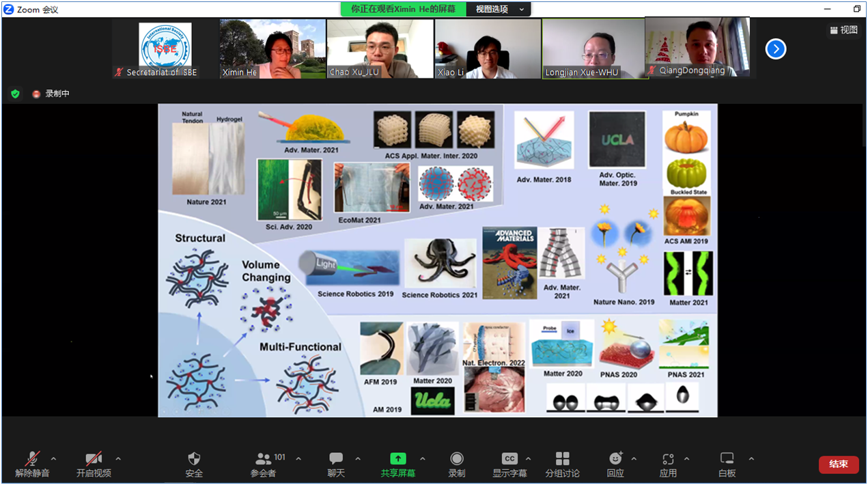
Task: Open the 聊天 chat panel
Action: 336,458
